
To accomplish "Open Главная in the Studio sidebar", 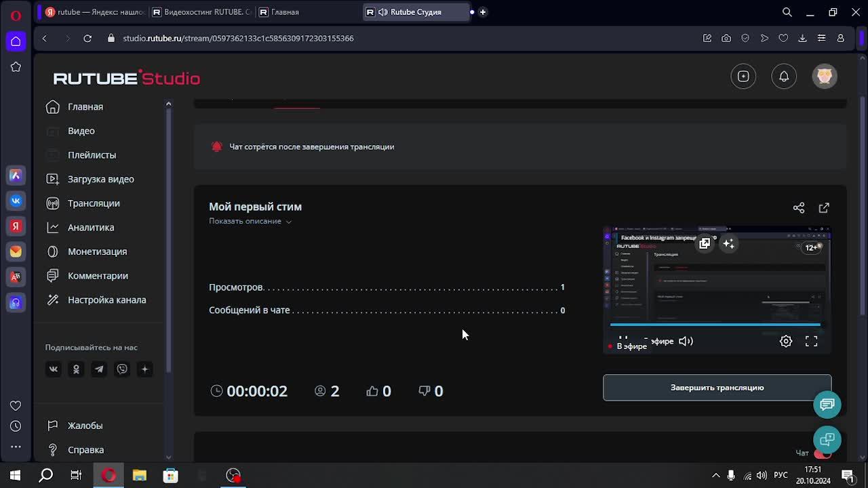I will point(75,106).
